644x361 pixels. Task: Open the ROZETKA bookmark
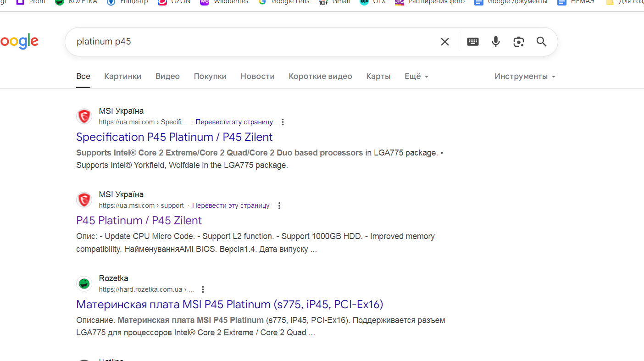[x=76, y=2]
